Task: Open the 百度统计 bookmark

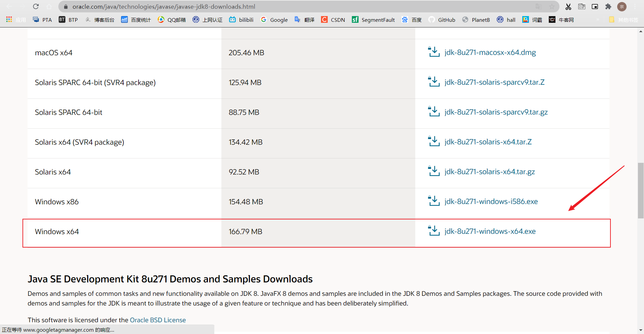Action: [136, 20]
